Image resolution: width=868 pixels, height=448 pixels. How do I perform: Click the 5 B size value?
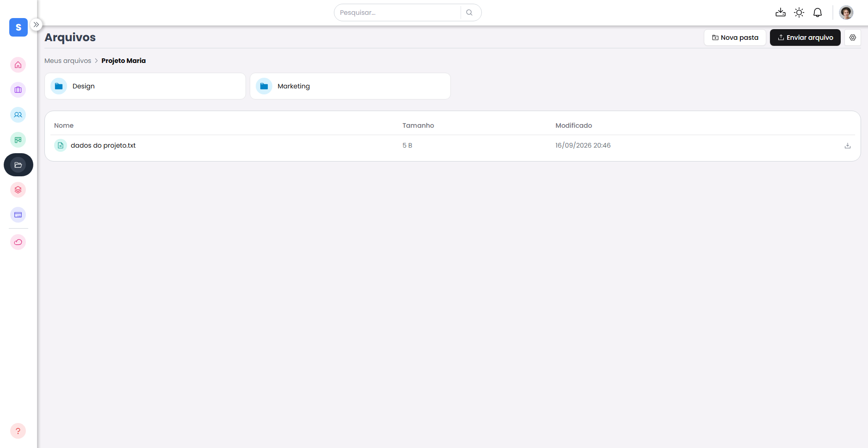pos(407,145)
